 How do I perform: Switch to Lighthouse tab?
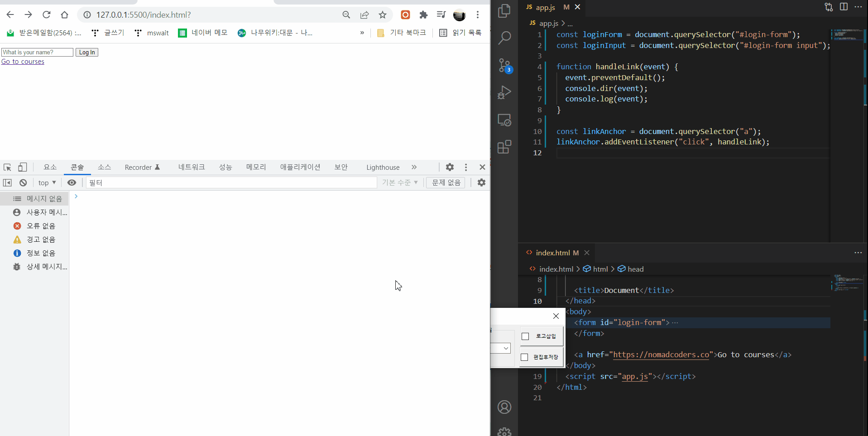click(383, 167)
